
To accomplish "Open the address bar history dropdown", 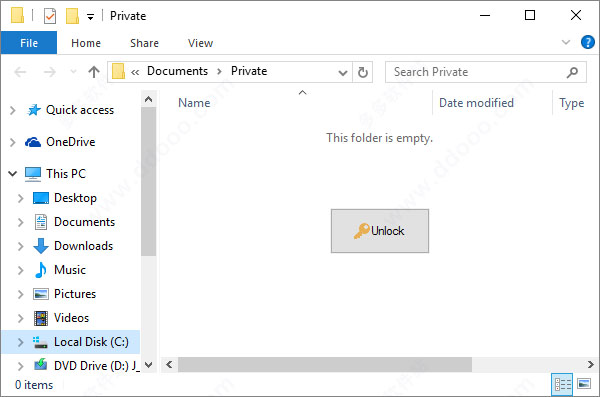I will coord(343,72).
